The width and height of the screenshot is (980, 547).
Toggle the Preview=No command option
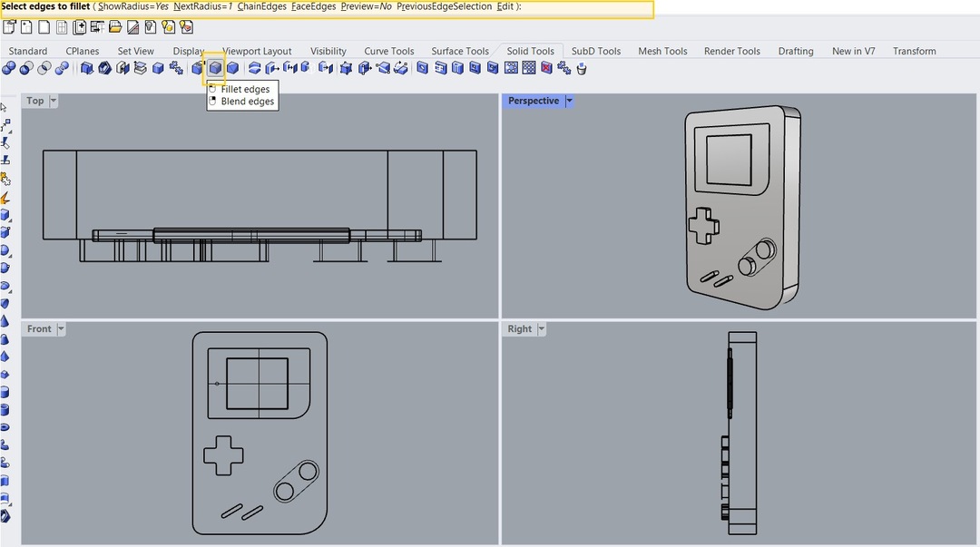tap(367, 6)
